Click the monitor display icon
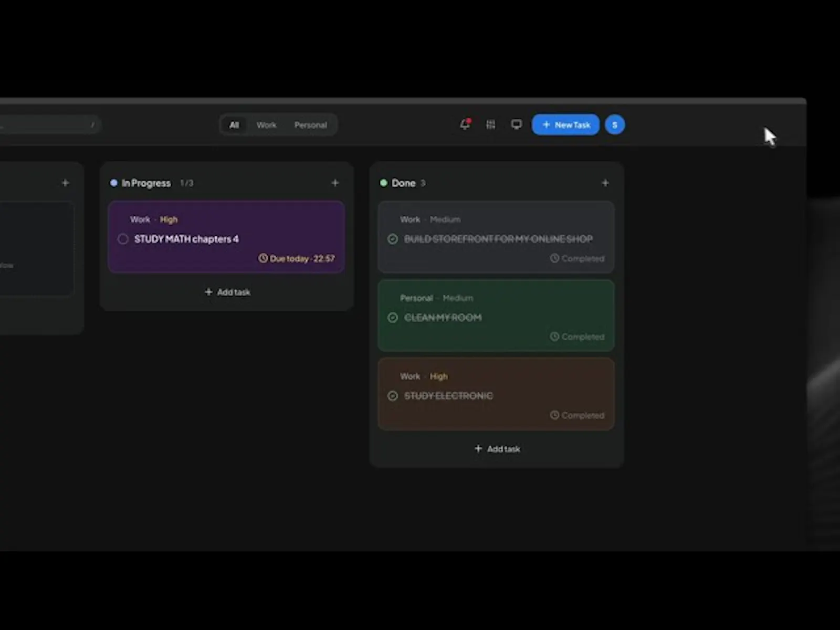The height and width of the screenshot is (630, 840). point(516,124)
